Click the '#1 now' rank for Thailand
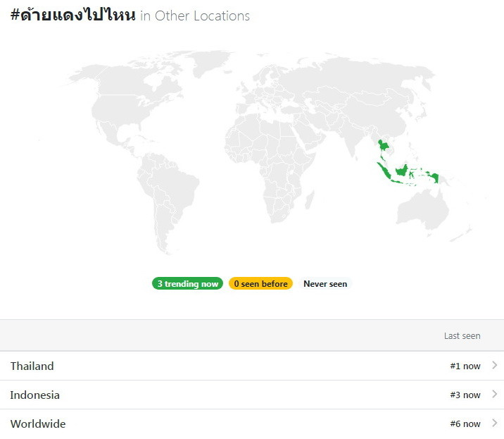The height and width of the screenshot is (439, 504). pyautogui.click(x=465, y=366)
